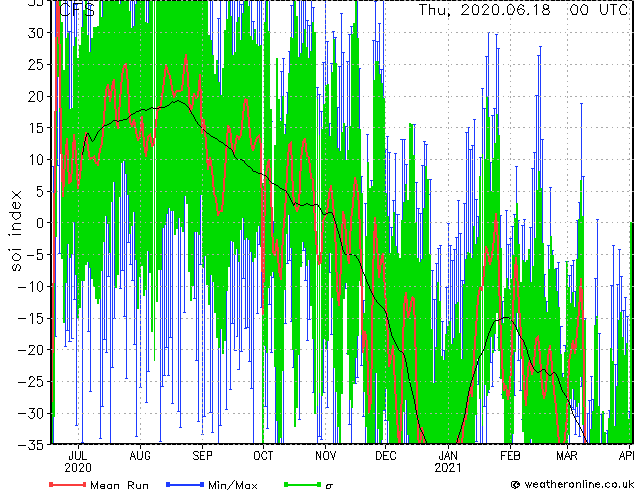The image size is (634, 490).
Task: Click the 00 UTC time label
Action: pyautogui.click(x=599, y=10)
